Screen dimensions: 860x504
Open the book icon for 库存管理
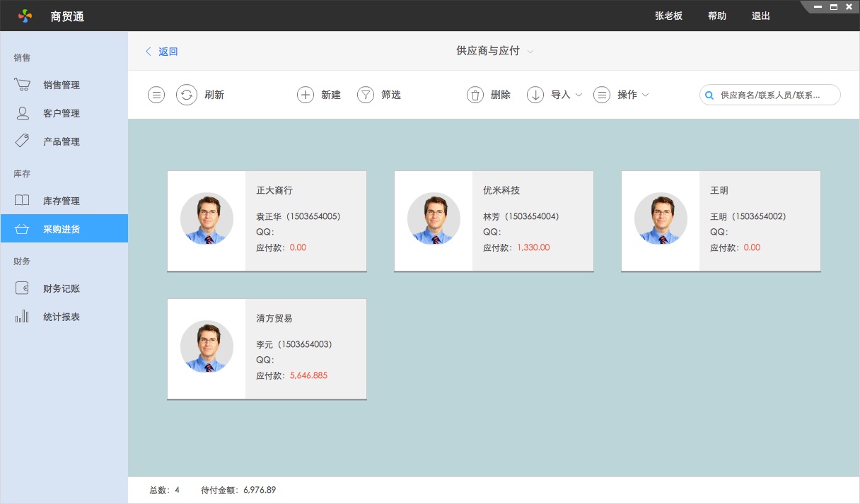22,201
